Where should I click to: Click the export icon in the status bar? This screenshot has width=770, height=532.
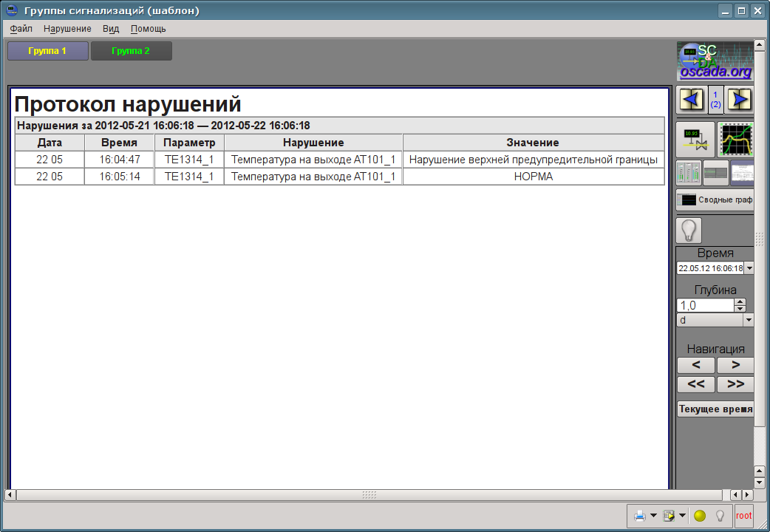click(x=670, y=516)
